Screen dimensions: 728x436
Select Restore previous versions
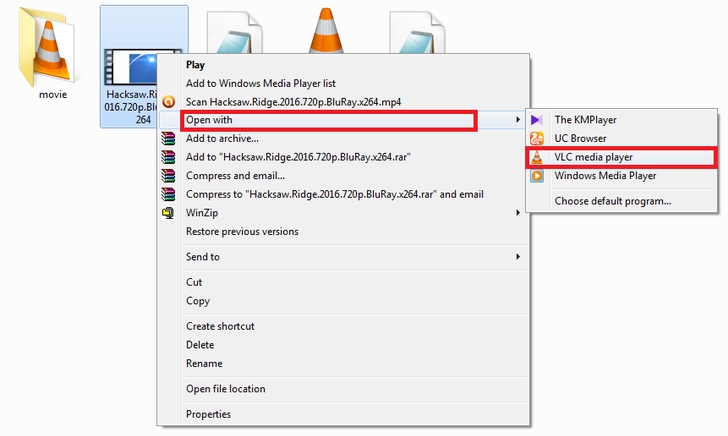[242, 231]
